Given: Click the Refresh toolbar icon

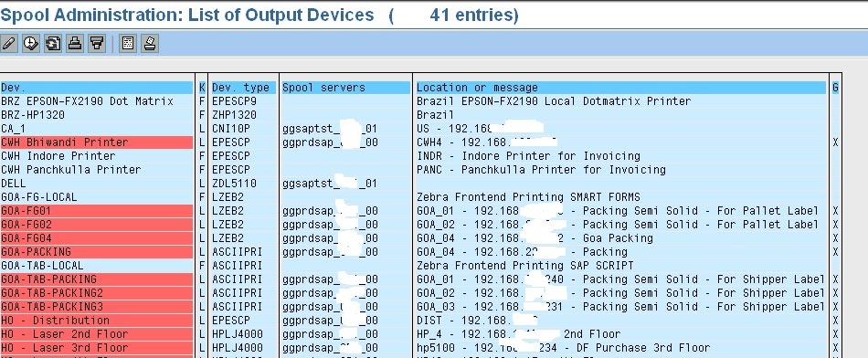Looking at the screenshot, I should 53,43.
